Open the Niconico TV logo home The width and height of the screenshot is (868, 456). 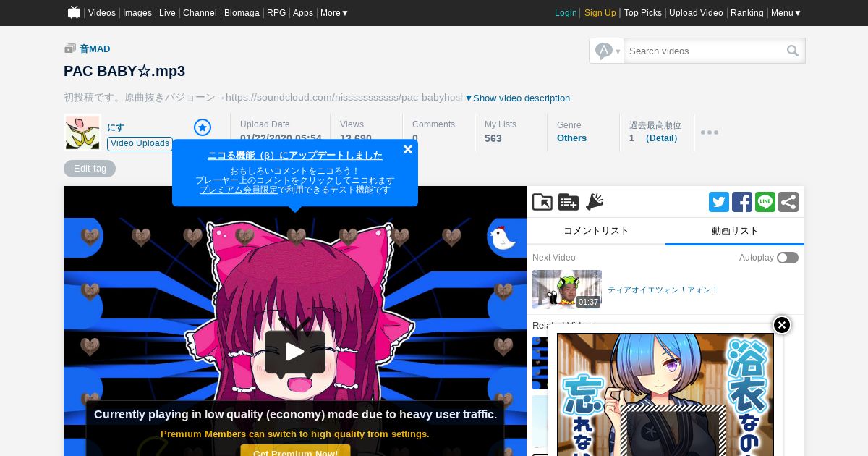point(74,12)
